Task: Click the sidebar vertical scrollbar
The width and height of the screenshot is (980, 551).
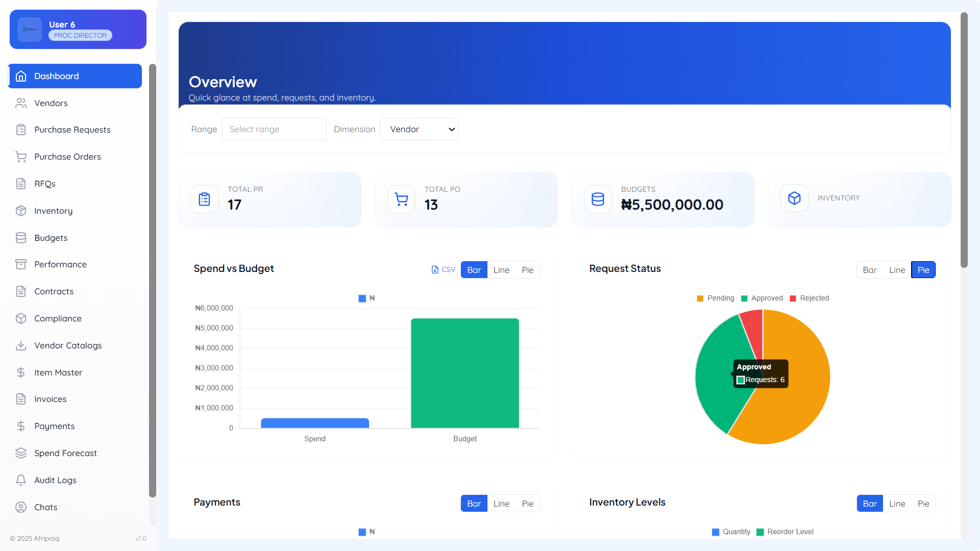Action: 152,280
